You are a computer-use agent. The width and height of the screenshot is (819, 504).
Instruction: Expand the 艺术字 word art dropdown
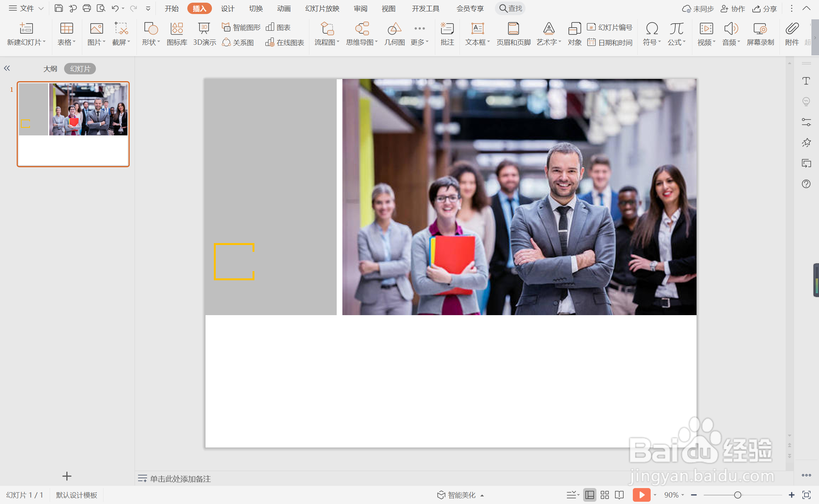[549, 42]
